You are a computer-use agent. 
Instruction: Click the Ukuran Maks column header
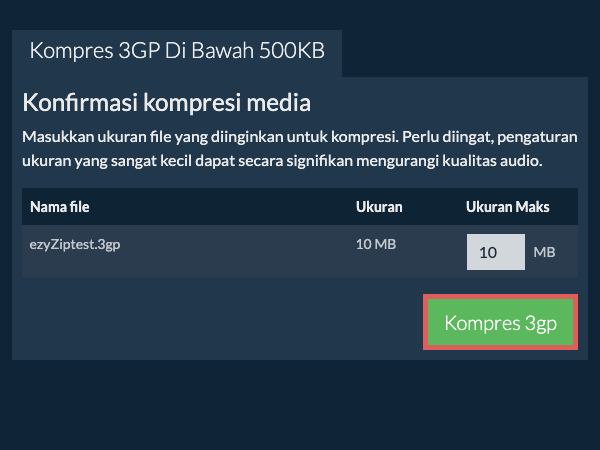507,208
